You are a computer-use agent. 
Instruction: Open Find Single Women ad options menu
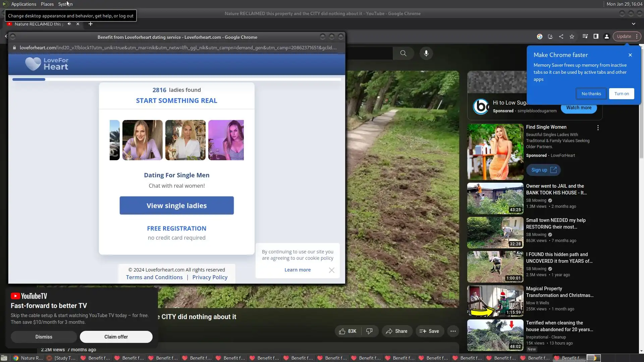(x=598, y=128)
